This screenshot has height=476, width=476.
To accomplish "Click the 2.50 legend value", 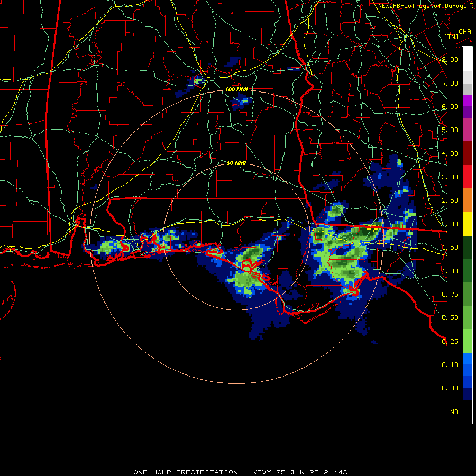I will point(450,200).
